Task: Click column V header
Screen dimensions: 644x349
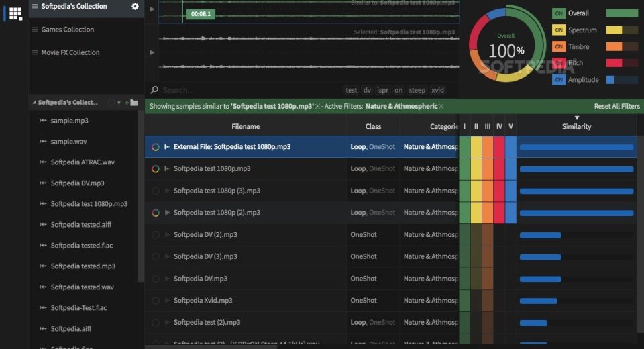Action: 511,126
